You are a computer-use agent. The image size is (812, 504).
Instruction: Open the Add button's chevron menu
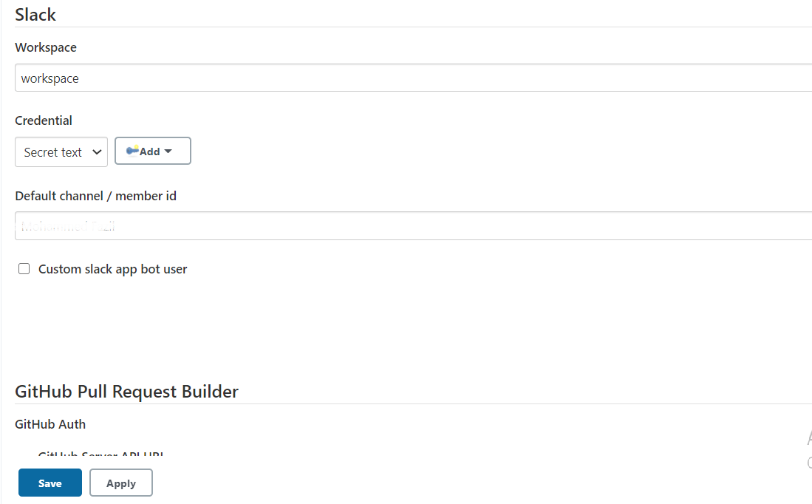(168, 151)
